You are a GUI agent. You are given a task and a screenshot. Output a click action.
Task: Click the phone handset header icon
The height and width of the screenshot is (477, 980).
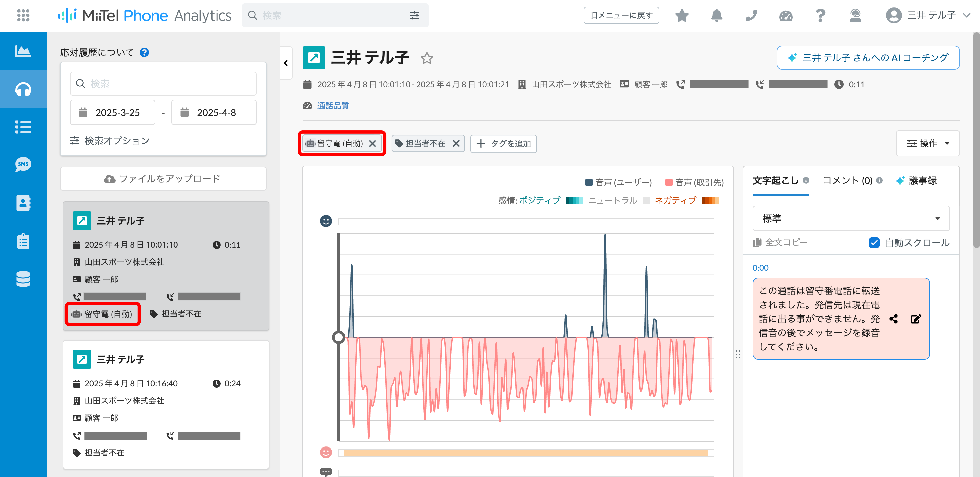[751, 16]
